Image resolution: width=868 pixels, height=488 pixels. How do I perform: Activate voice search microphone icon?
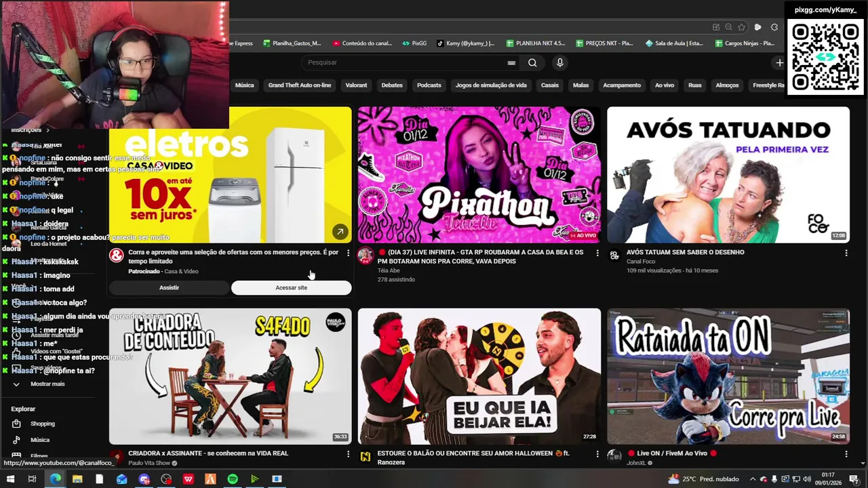click(559, 62)
